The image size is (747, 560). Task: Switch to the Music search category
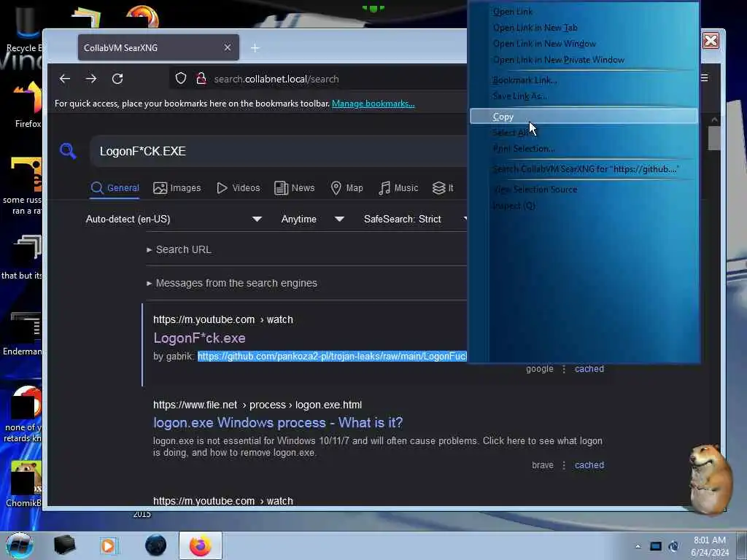(398, 188)
